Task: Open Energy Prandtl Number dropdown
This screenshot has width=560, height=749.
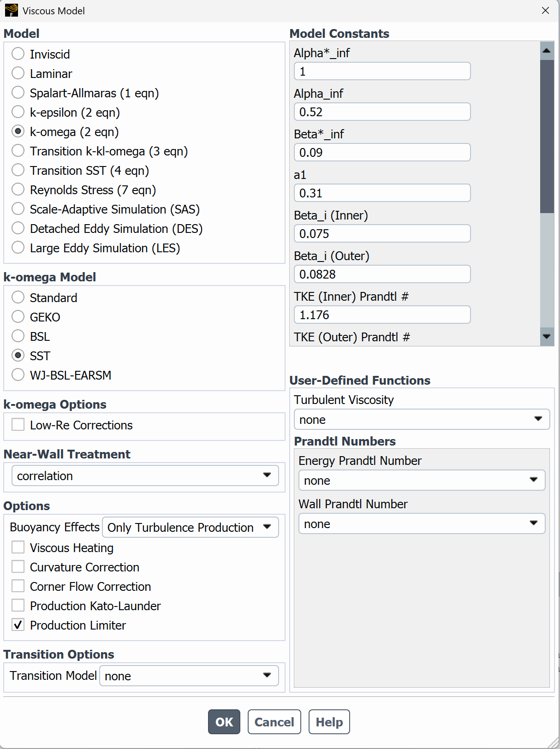Action: click(422, 480)
